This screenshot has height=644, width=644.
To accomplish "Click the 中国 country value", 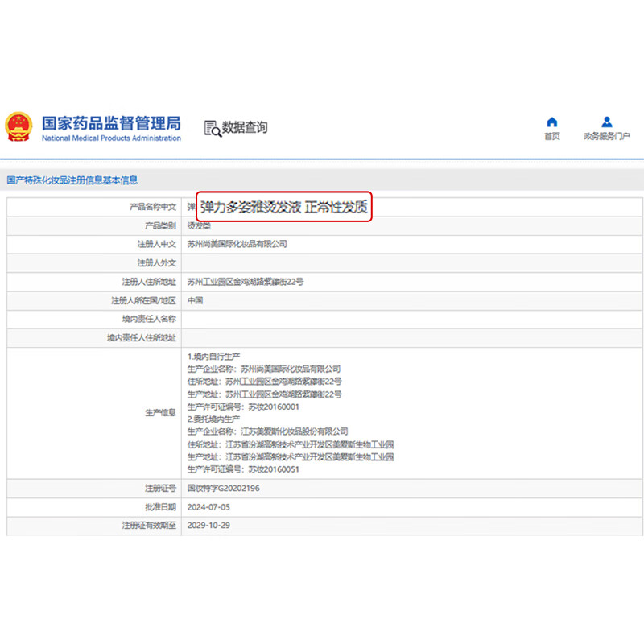I will point(195,300).
